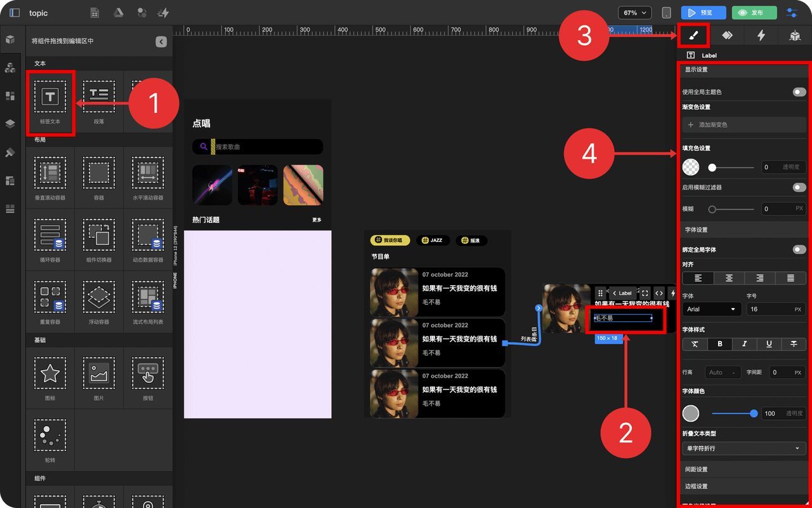
Task: Select the 动态数据容器 component
Action: tap(148, 241)
